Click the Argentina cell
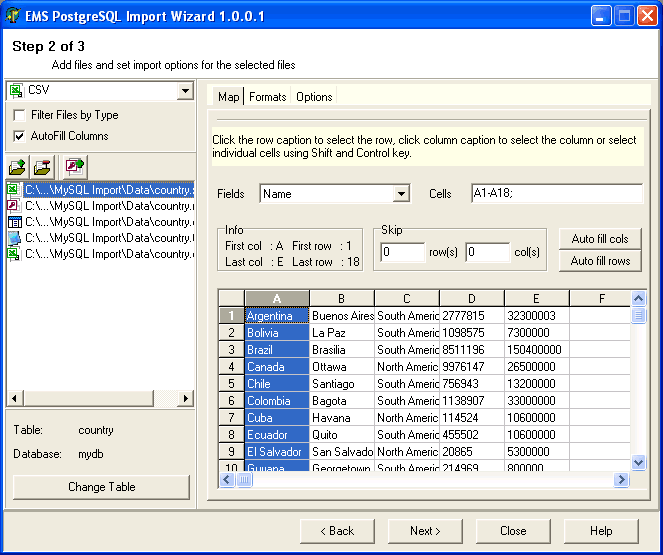 tap(277, 316)
